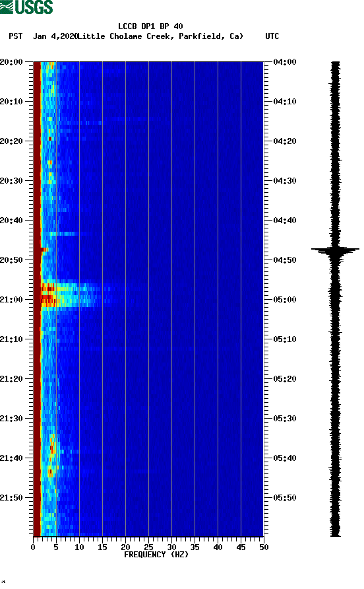Screen dimensions: 364x589
Task: Click the 04:10 UTC time label
Action: pyautogui.click(x=285, y=102)
